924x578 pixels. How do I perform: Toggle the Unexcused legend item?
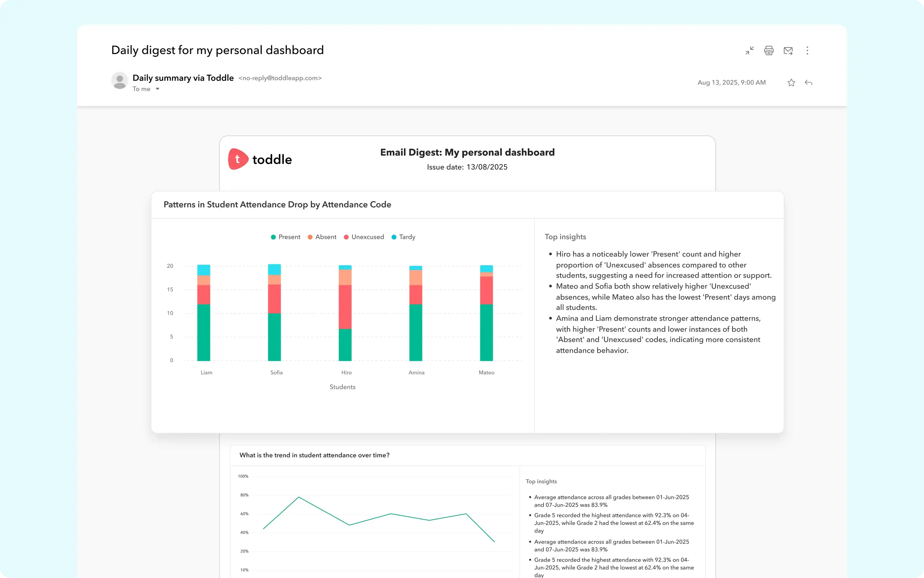(x=364, y=237)
